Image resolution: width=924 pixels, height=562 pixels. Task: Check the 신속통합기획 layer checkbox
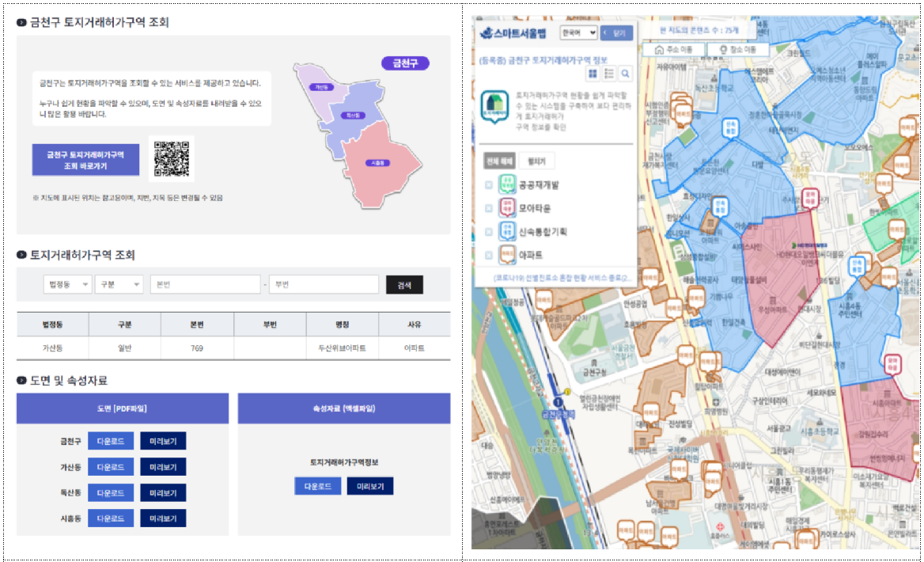[x=489, y=232]
